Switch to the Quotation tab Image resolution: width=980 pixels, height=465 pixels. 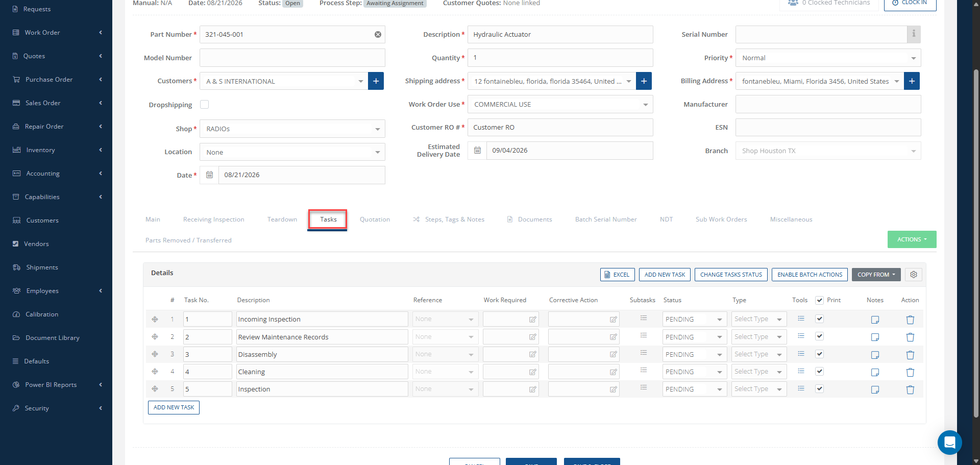[375, 219]
